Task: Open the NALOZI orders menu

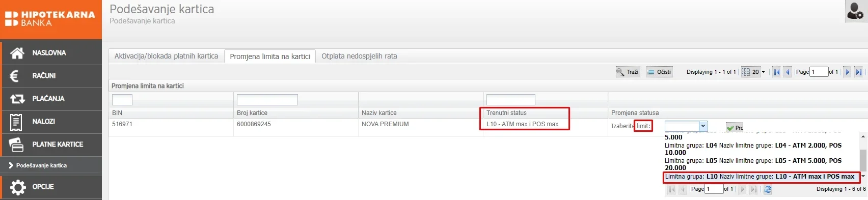Action: tap(51, 122)
